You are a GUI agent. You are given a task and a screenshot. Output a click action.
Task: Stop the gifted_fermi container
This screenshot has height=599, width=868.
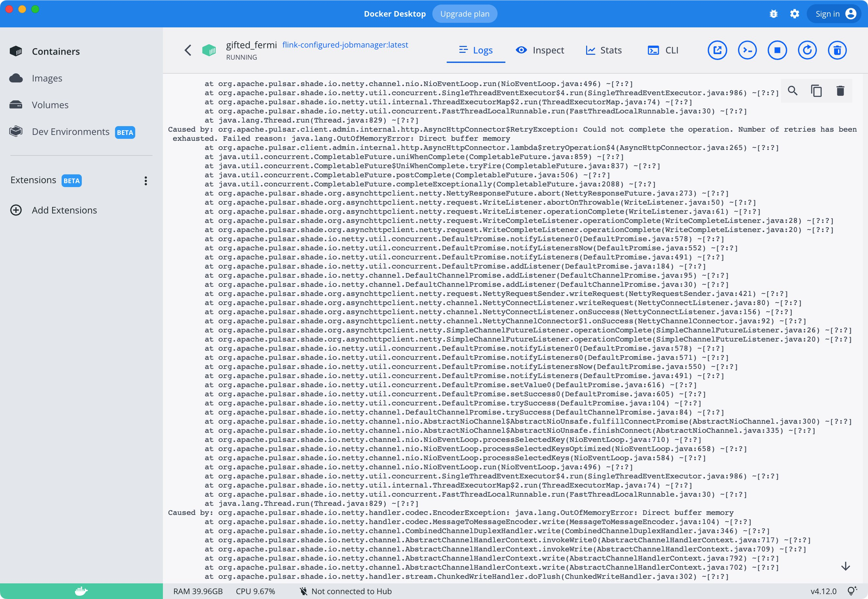pos(777,50)
